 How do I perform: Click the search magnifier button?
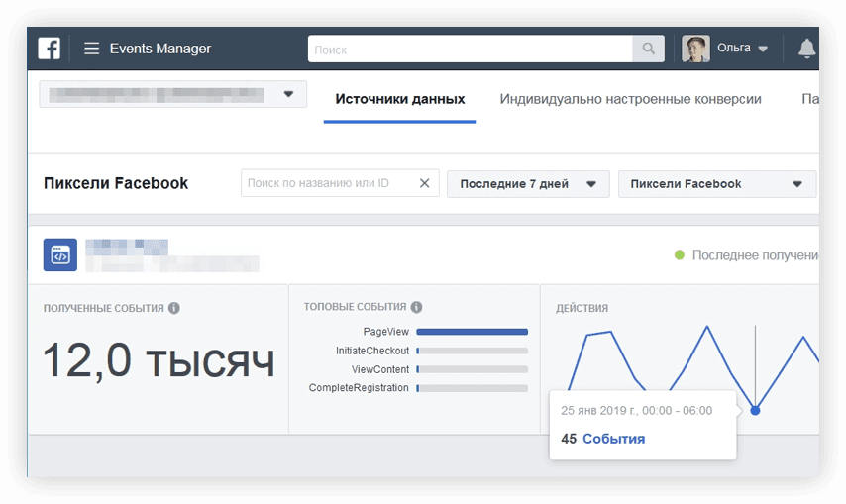tap(648, 49)
